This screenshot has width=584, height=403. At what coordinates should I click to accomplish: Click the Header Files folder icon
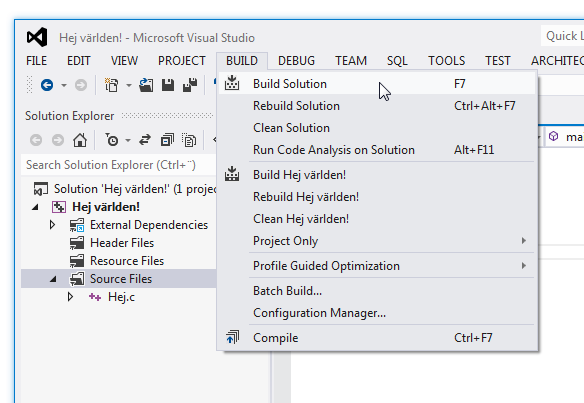77,243
